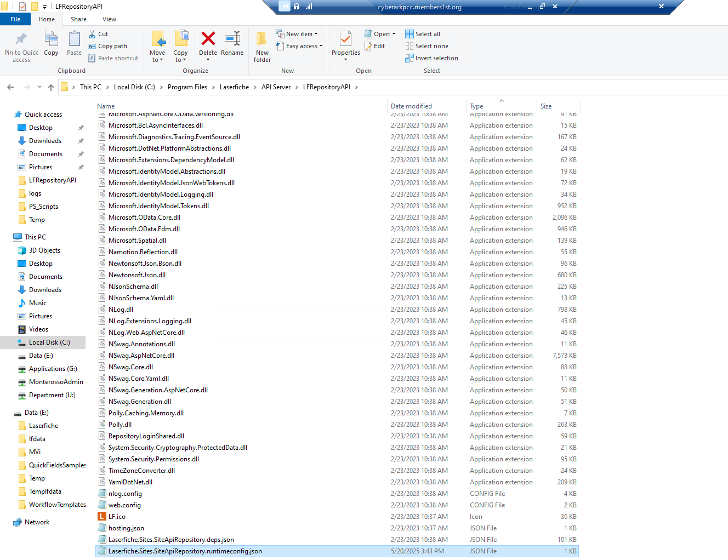Open the File menu
The height and width of the screenshot is (560, 728).
click(15, 19)
